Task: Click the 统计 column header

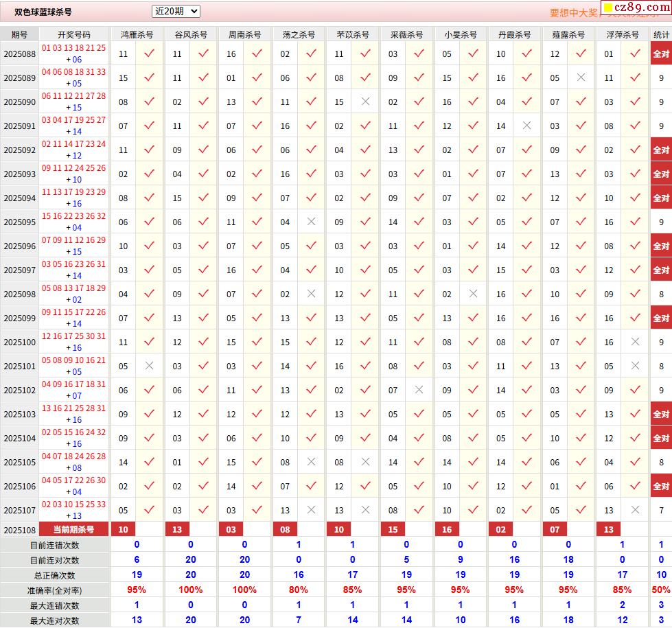Action: pos(661,34)
